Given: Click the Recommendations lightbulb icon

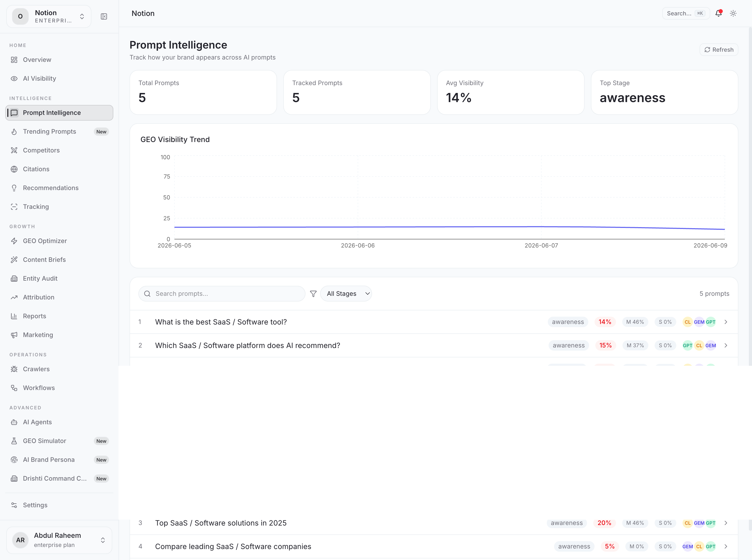Looking at the screenshot, I should 14,188.
